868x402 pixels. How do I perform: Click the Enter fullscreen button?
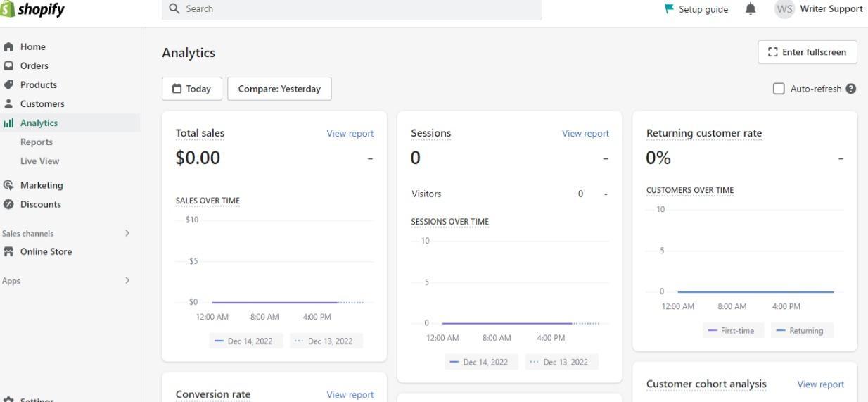coord(807,52)
